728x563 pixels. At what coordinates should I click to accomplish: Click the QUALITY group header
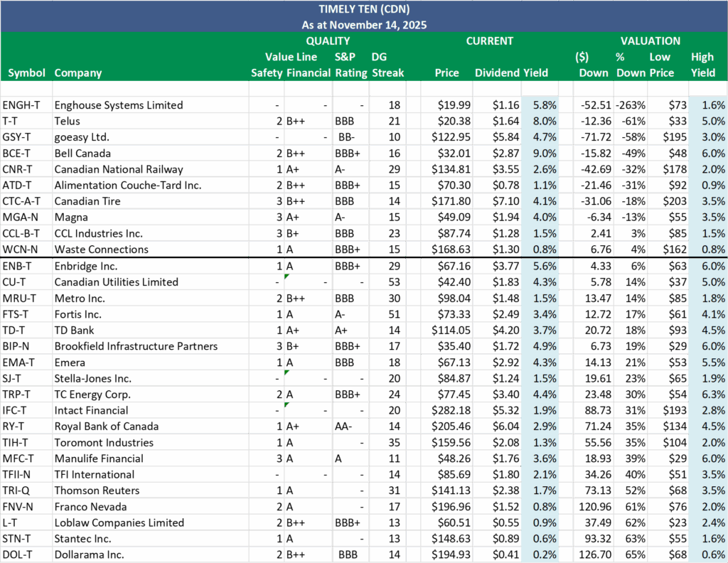coord(328,41)
